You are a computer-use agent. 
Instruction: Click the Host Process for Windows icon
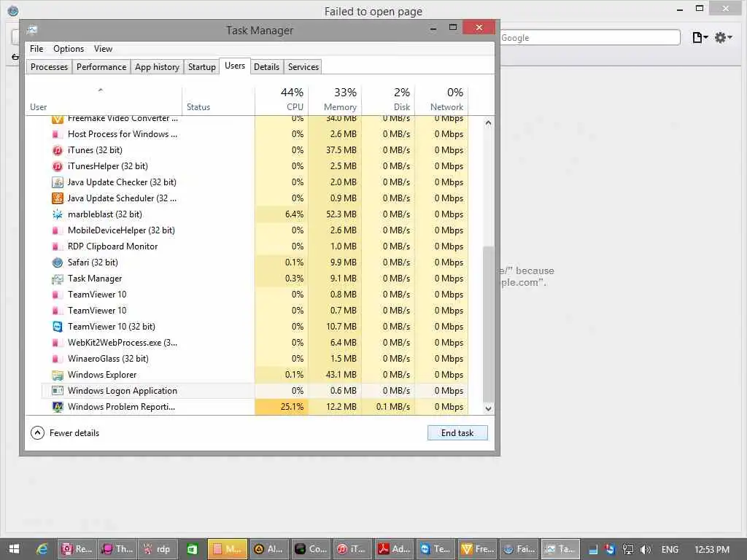(55, 134)
